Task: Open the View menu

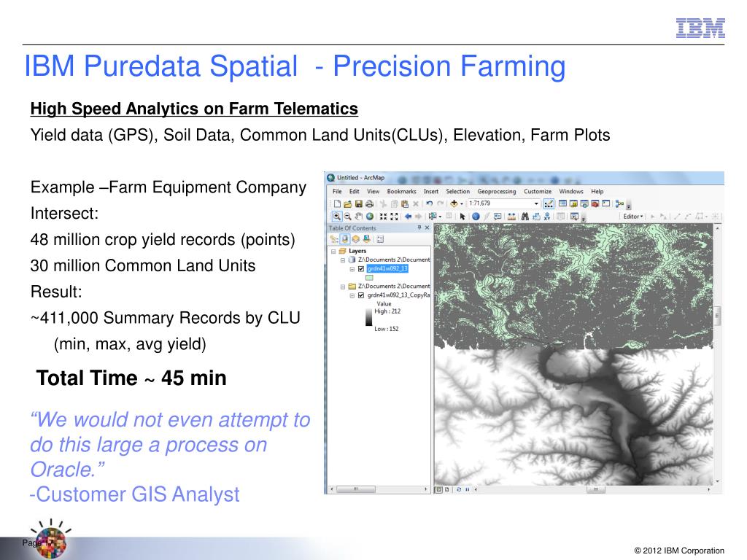Action: pos(373,192)
